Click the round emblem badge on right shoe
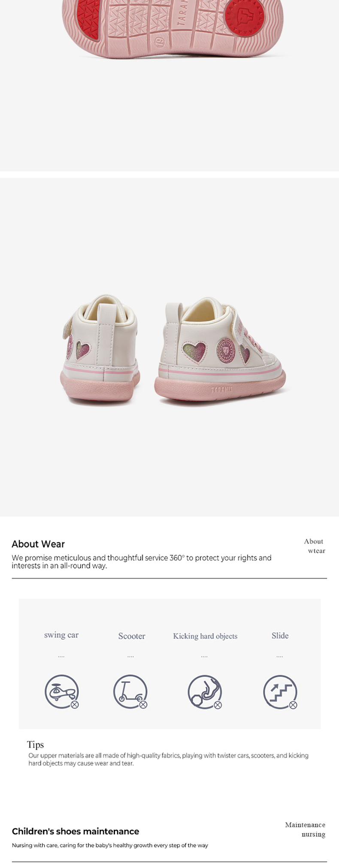339x868 pixels. coord(226,350)
